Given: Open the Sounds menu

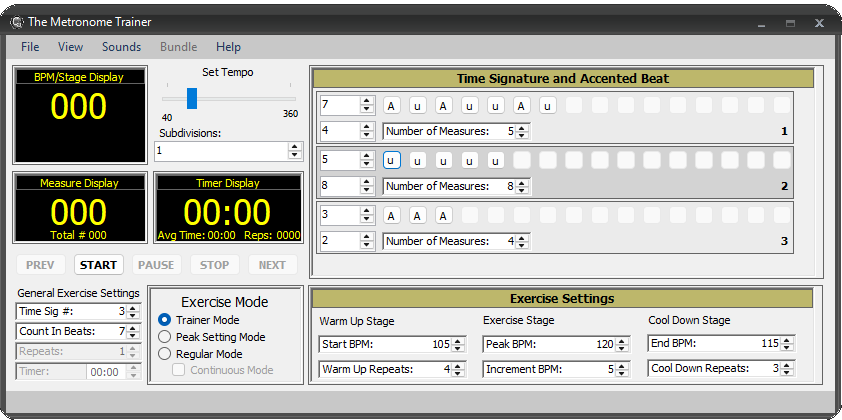Looking at the screenshot, I should pyautogui.click(x=121, y=47).
